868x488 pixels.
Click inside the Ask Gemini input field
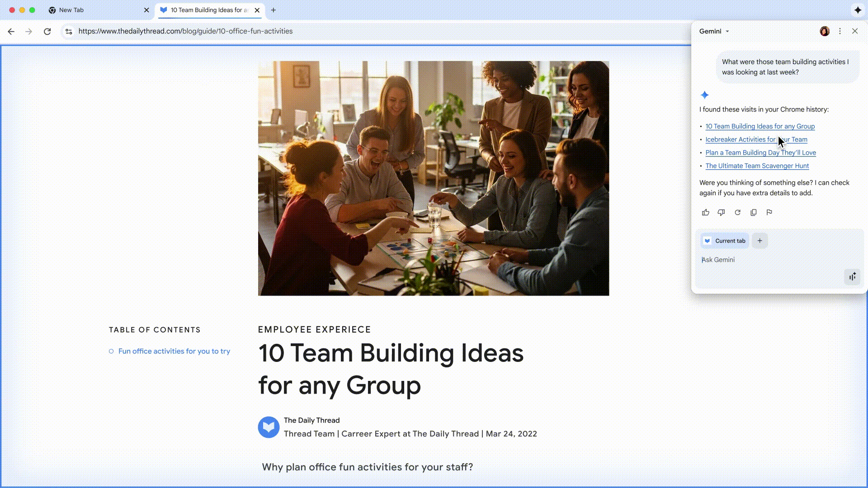coord(769,260)
